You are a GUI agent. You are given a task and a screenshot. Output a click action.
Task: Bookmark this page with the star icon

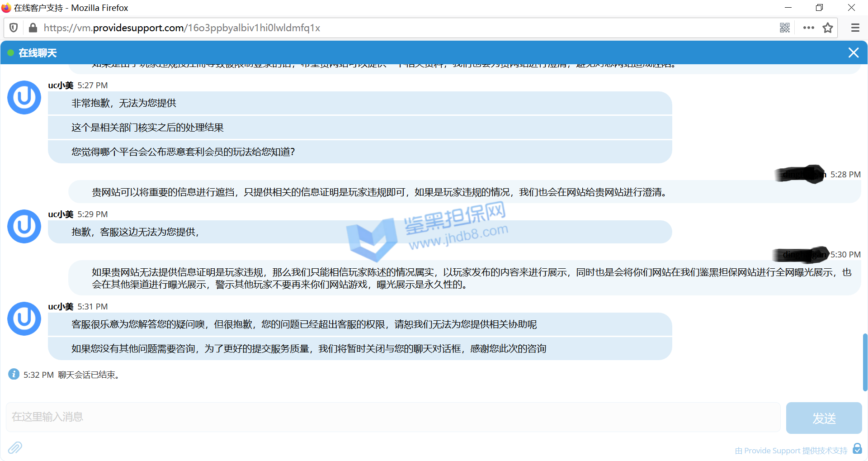coord(827,28)
